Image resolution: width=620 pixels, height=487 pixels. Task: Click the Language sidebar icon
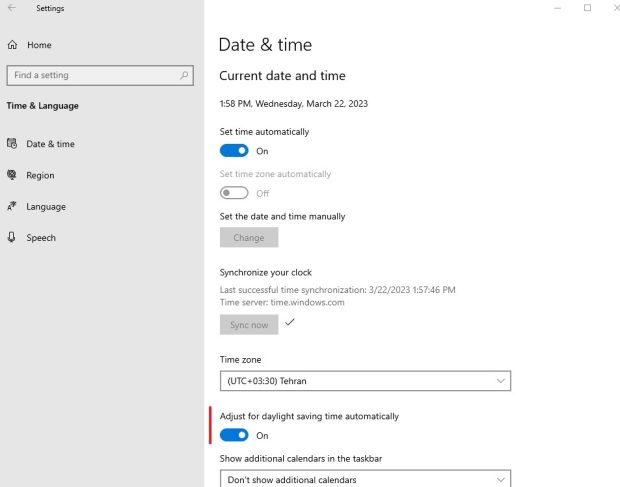point(12,207)
